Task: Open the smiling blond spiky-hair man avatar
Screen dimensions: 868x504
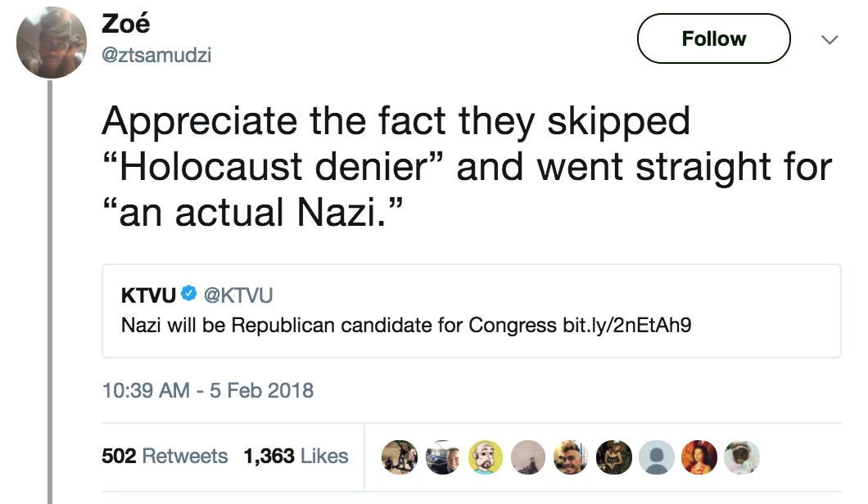Action: coord(572,457)
